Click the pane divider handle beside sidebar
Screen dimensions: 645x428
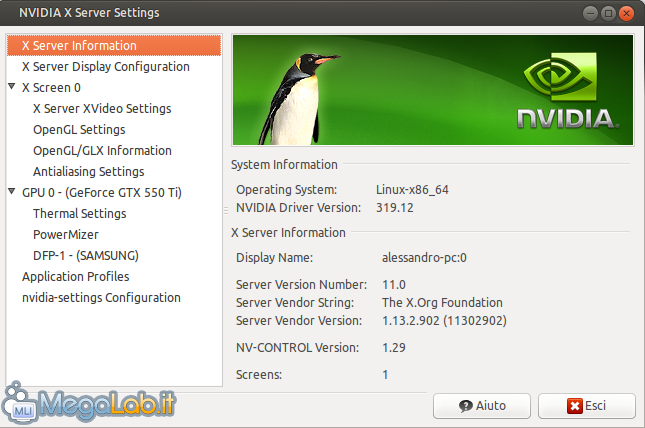pos(226,210)
